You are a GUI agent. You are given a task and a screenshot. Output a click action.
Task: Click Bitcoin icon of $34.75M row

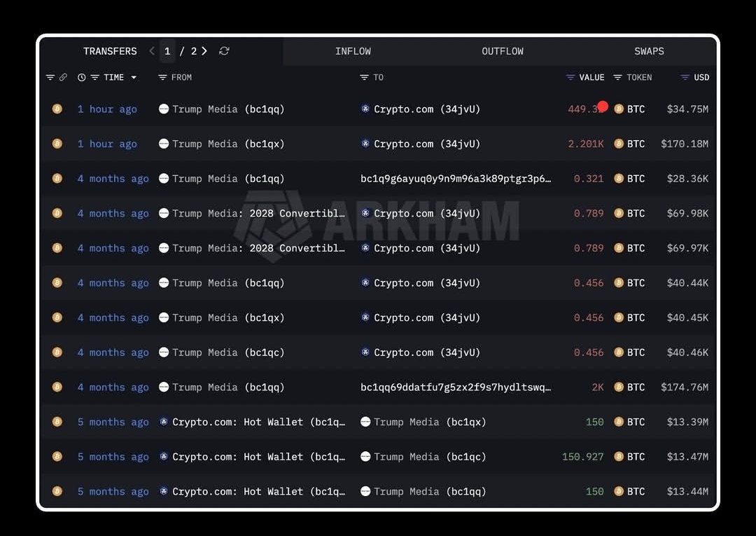point(57,109)
